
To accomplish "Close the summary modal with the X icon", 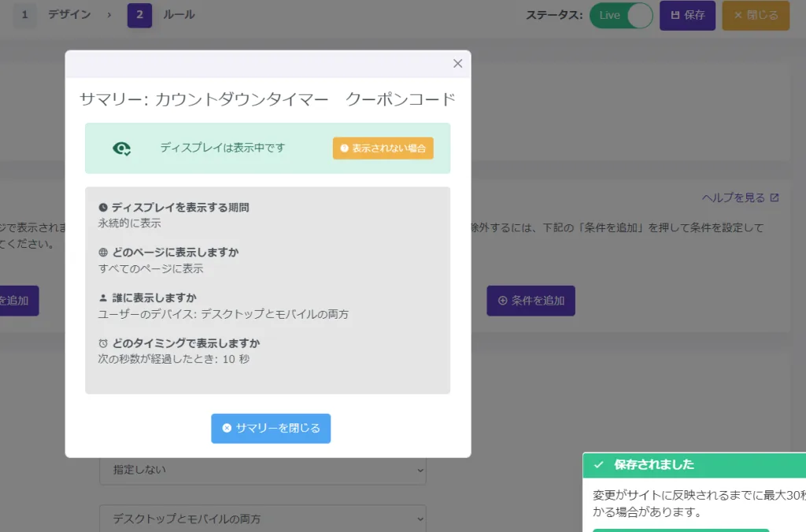I will [457, 63].
